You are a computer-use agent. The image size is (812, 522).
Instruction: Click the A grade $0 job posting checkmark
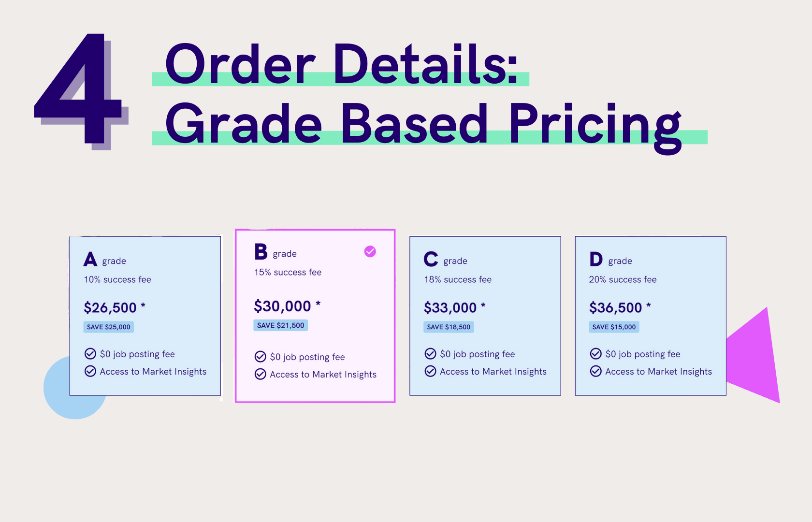(90, 354)
